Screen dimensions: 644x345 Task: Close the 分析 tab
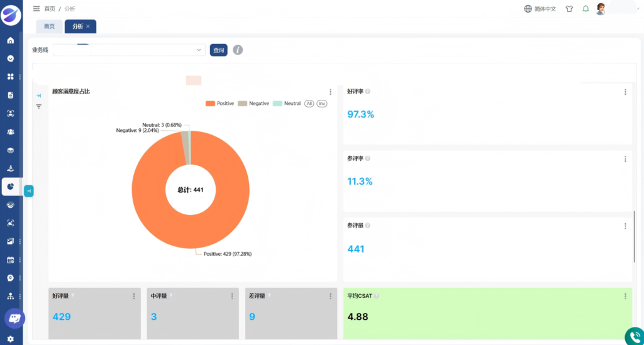coord(88,26)
